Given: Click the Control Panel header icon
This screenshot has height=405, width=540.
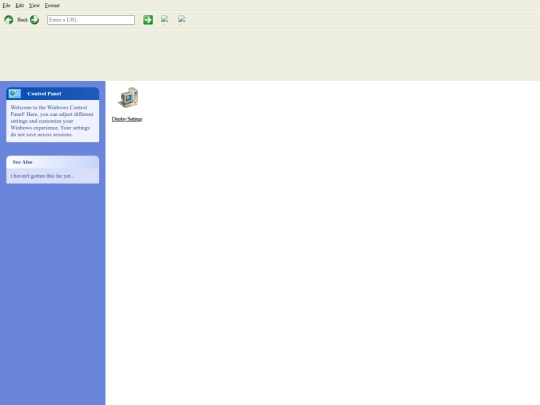Looking at the screenshot, I should point(15,93).
